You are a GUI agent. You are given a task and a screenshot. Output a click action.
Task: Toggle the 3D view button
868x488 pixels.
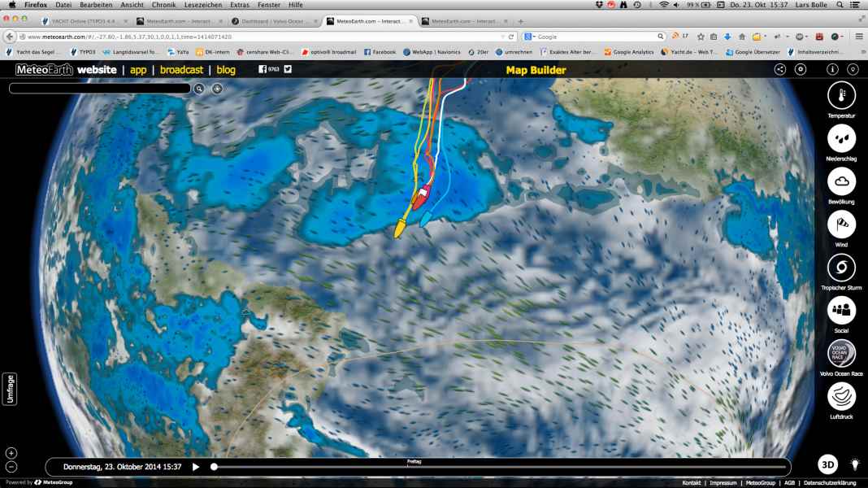(827, 464)
